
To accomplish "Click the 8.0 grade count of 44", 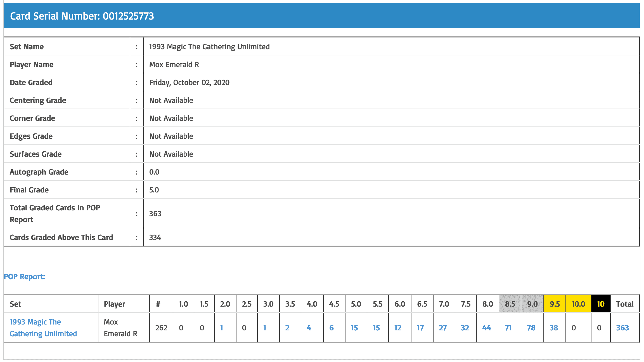I will (x=487, y=328).
